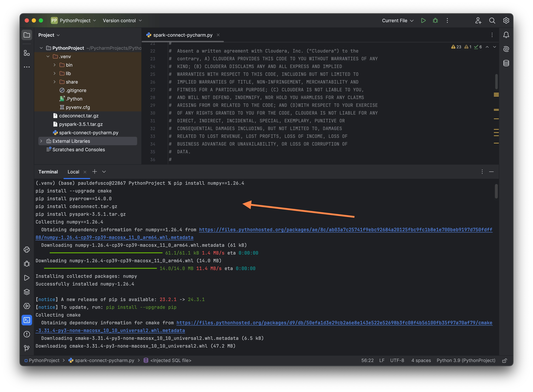The width and height of the screenshot is (533, 392).
Task: Open the cmake pythonhosted.org packages link
Action: (264, 327)
